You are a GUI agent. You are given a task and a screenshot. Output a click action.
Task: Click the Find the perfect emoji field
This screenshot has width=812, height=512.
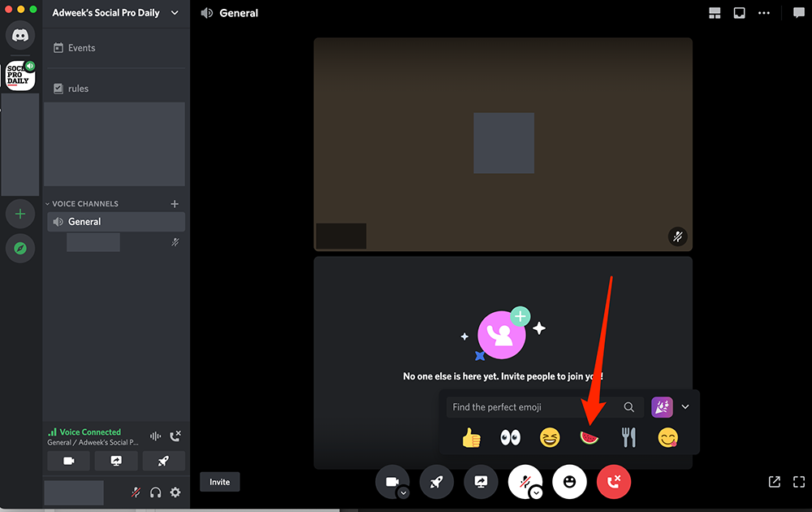[x=545, y=407]
